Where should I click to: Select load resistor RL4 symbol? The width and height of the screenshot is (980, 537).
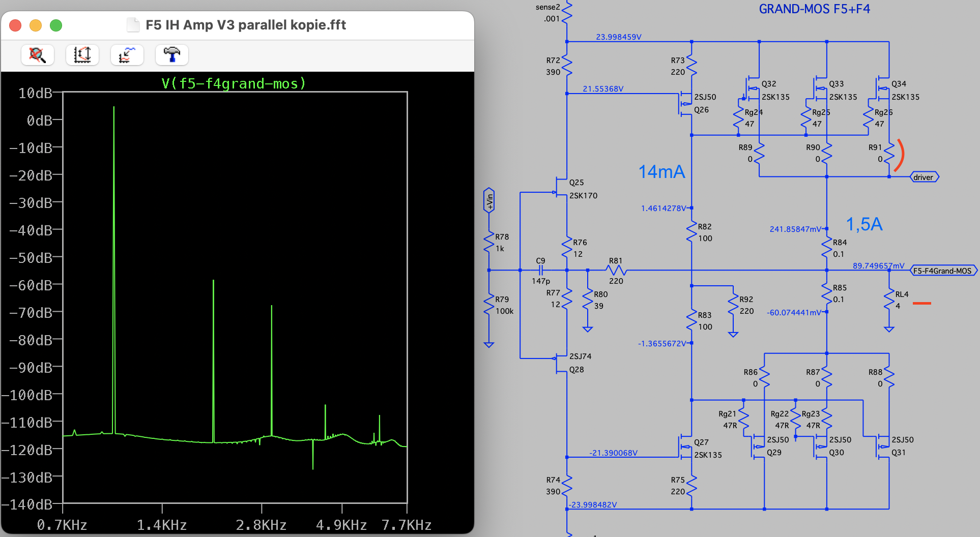coord(889,300)
